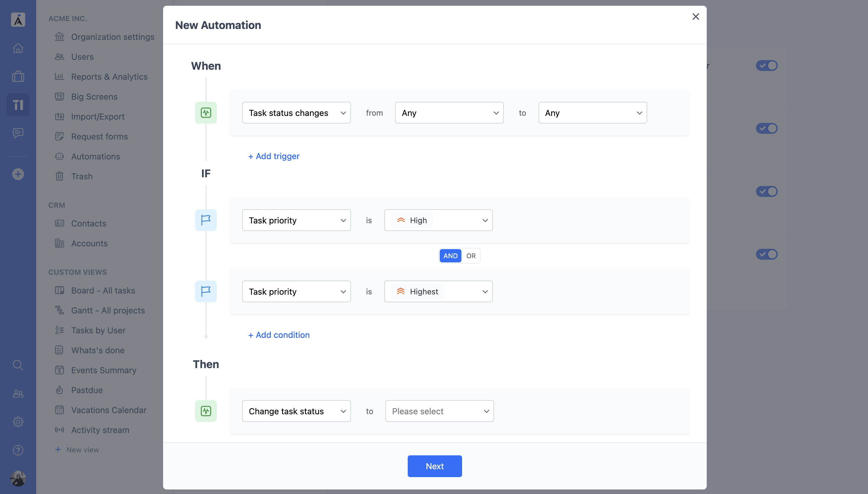868x494 pixels.
Task: Click the Import/Export icon
Action: [59, 116]
